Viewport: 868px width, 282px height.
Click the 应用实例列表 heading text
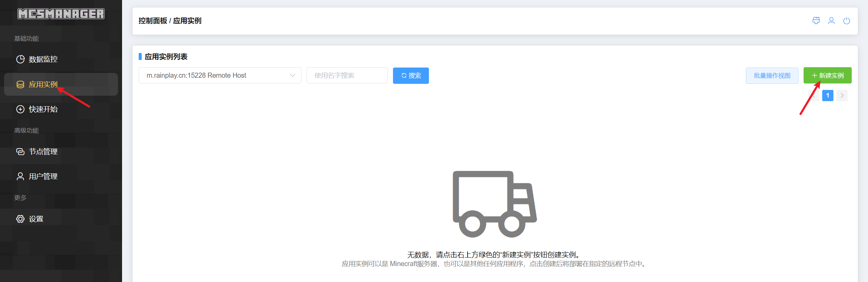click(x=166, y=57)
